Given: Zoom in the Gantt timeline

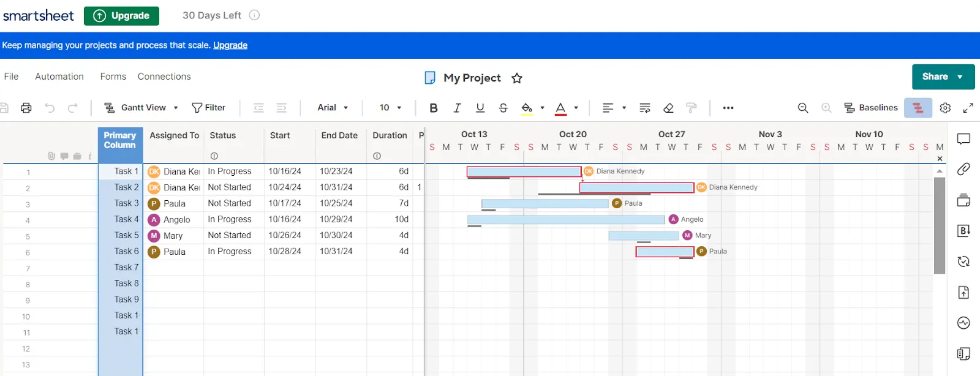Looking at the screenshot, I should pyautogui.click(x=826, y=108).
